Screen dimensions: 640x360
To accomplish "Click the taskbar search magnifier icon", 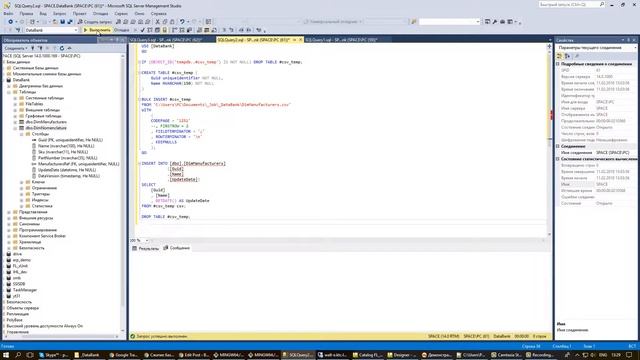I will [18, 355].
